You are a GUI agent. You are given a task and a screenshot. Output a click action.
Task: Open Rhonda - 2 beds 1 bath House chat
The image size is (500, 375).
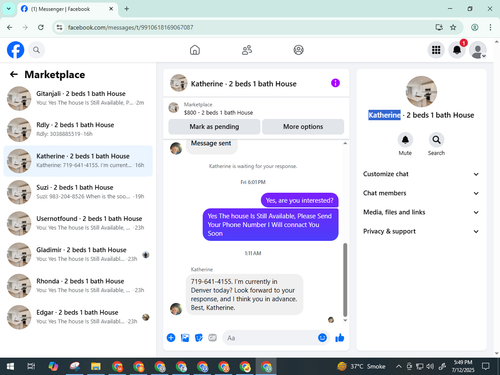78,286
